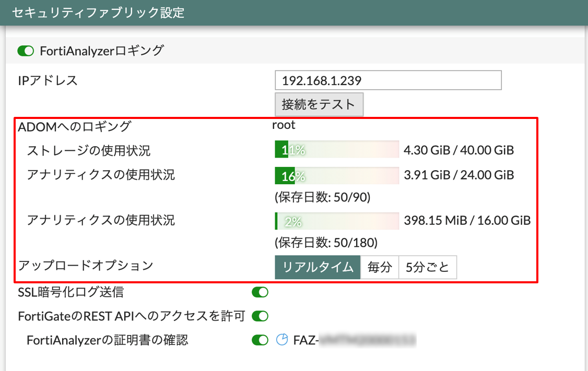
Task: Toggle FortiGateのREST APIへのアクセスを許可 switch
Action: point(260,316)
